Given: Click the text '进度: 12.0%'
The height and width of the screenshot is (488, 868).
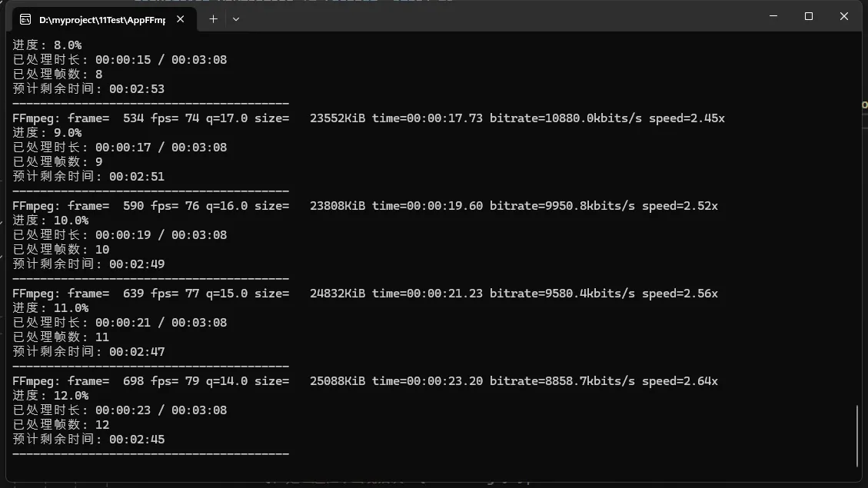Looking at the screenshot, I should tap(51, 396).
